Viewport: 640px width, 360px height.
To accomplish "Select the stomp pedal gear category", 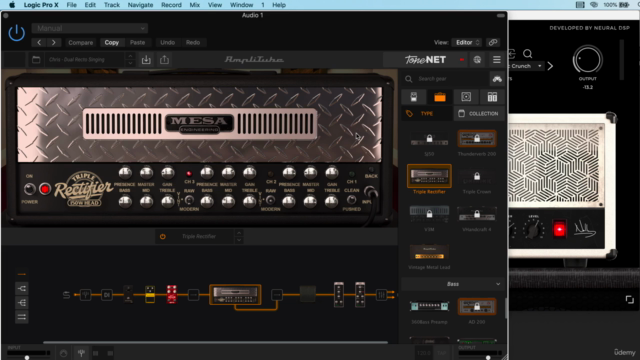I will 413,97.
